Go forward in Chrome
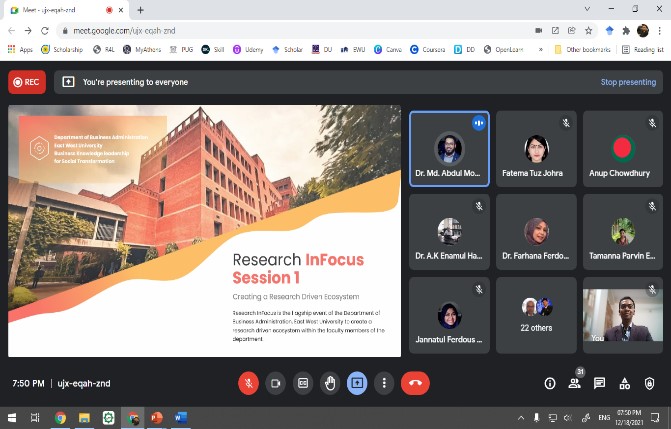This screenshot has height=429, width=671. [x=28, y=31]
